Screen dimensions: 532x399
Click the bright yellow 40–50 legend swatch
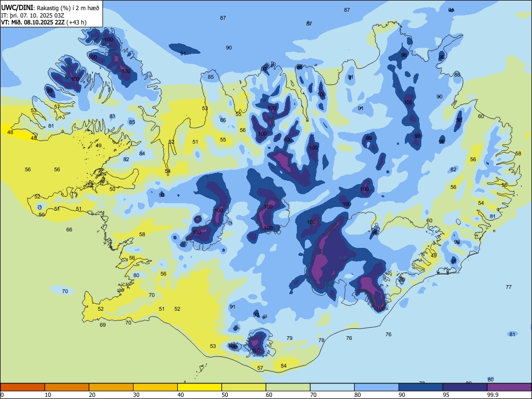click(x=199, y=387)
